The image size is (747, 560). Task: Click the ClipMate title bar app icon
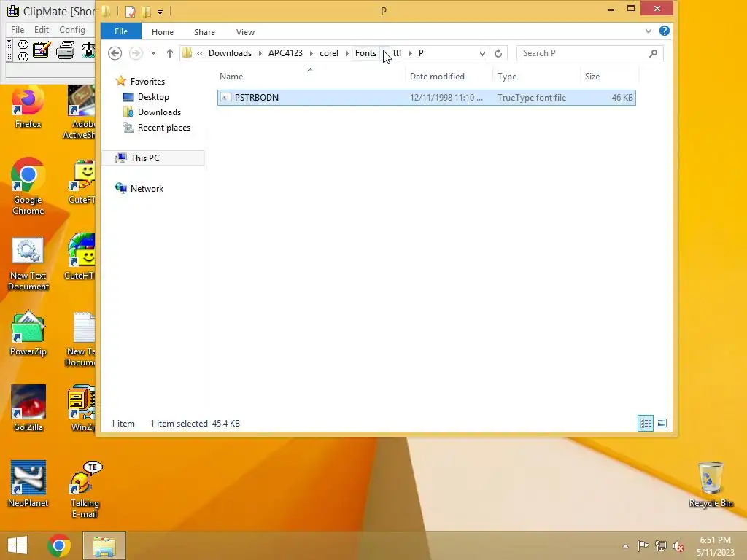point(13,11)
